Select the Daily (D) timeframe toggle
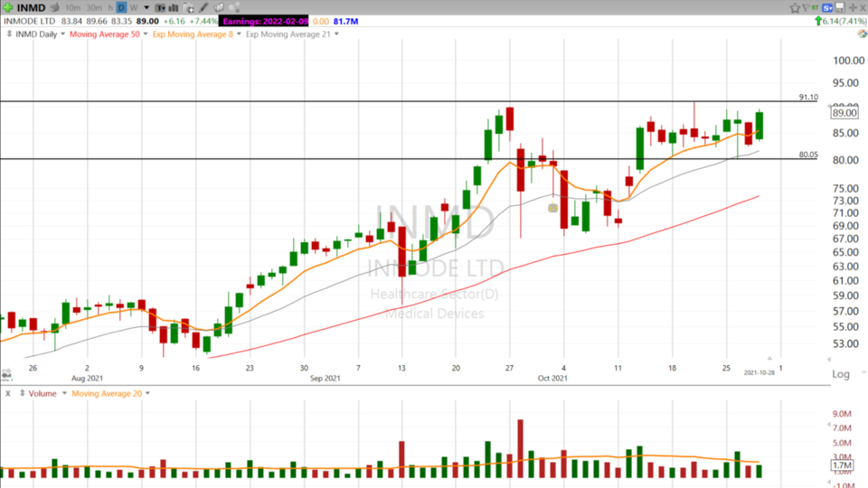 (121, 7)
